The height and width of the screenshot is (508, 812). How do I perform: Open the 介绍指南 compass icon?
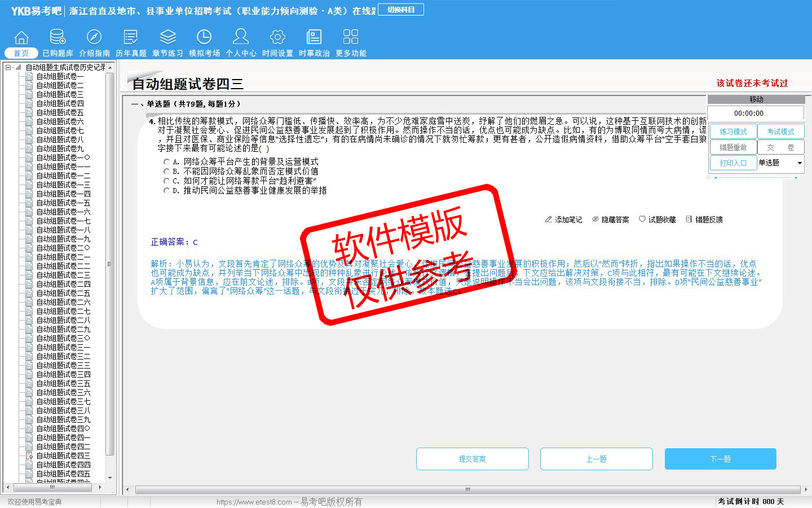point(94,38)
